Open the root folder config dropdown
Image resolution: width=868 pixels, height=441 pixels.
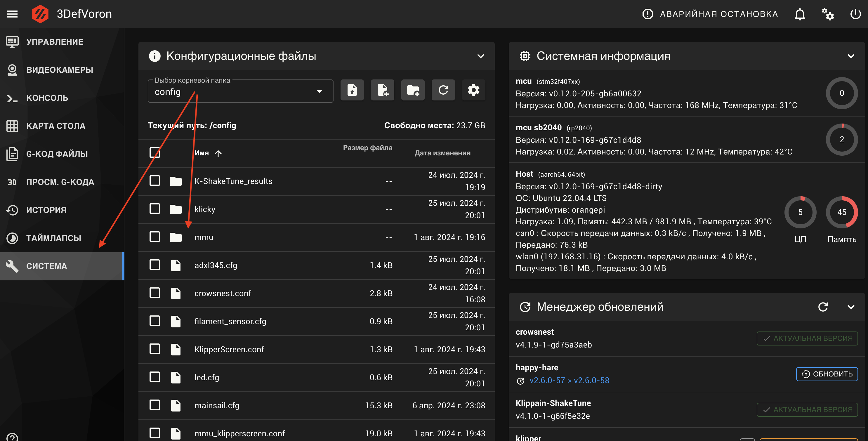pyautogui.click(x=240, y=91)
